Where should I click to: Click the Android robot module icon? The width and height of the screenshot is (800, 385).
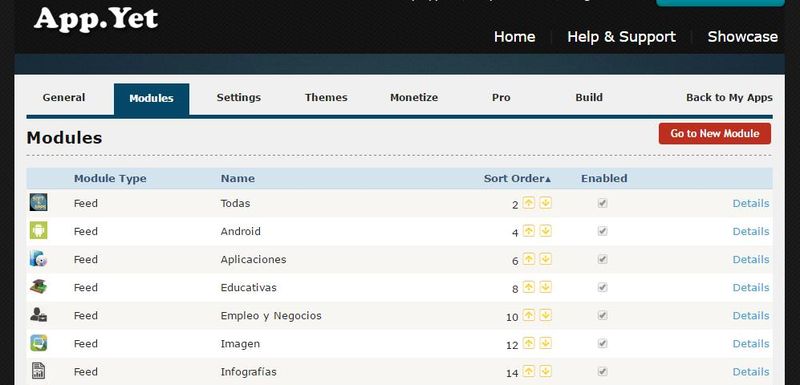(x=38, y=230)
